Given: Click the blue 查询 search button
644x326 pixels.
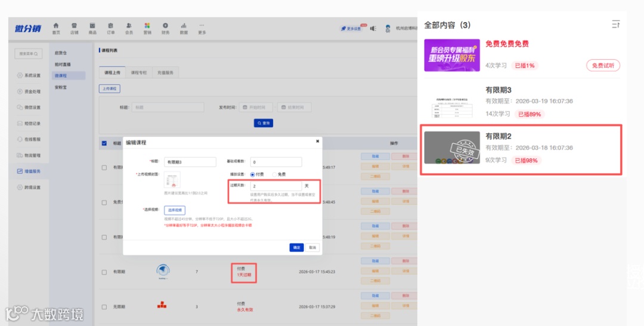Looking at the screenshot, I should 264,123.
